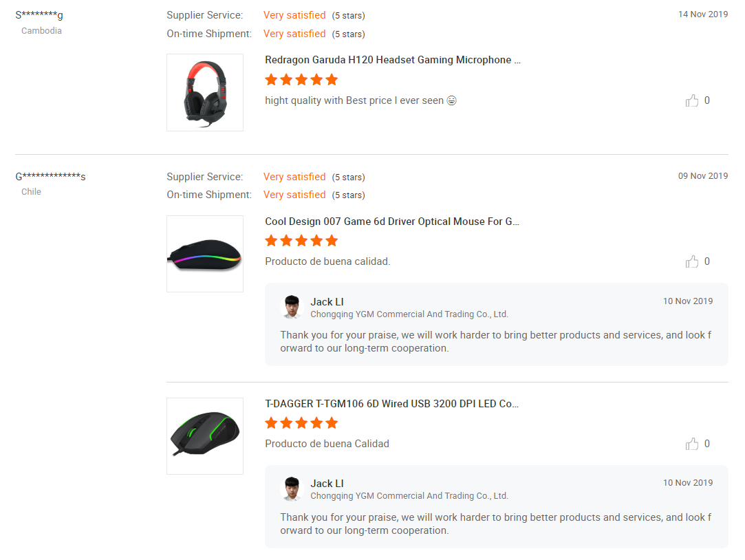Viewport: 745px width, 560px height.
Task: Click the red gaming headset thumbnail
Action: point(205,92)
